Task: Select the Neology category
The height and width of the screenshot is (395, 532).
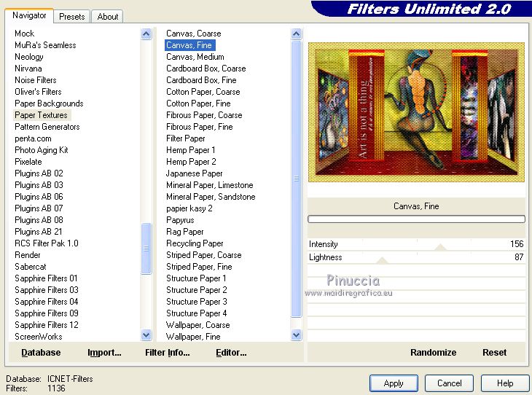Action: pos(29,57)
